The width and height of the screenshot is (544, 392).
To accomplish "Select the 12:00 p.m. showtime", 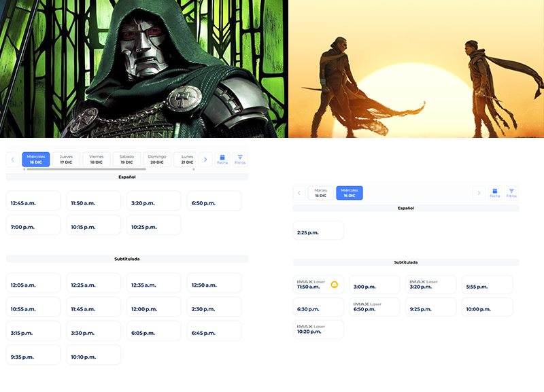I will (x=154, y=306).
